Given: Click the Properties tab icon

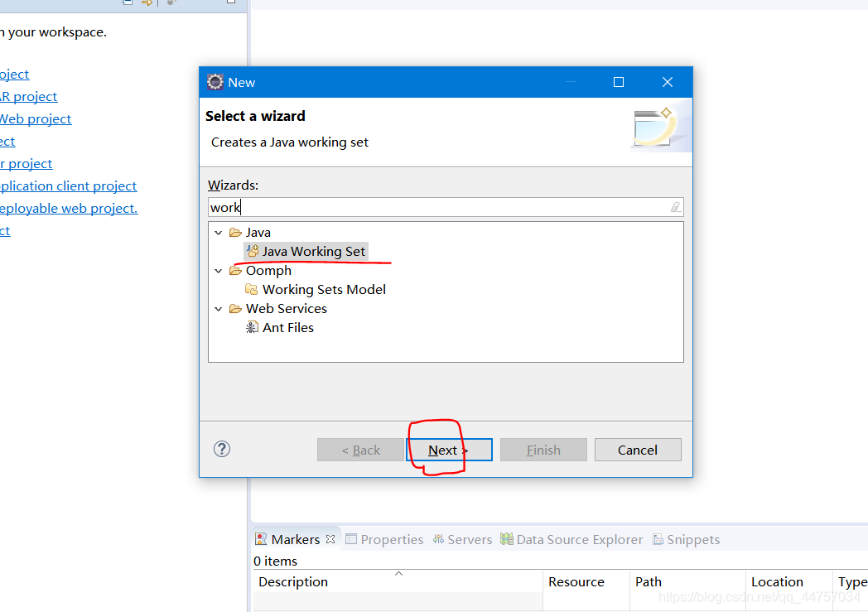Looking at the screenshot, I should (x=351, y=539).
